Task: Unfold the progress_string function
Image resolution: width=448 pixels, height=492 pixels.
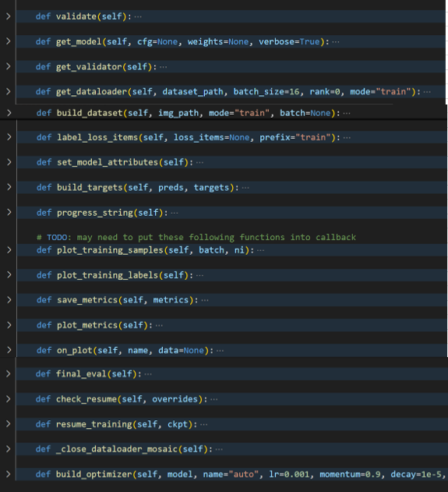Action: pyautogui.click(x=9, y=212)
